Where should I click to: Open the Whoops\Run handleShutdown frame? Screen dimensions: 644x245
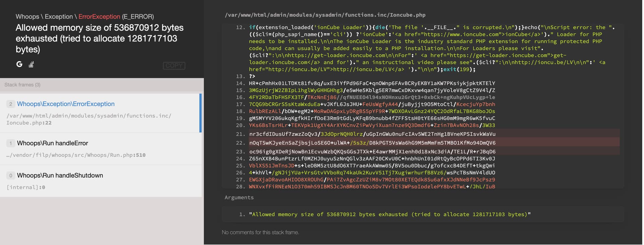coord(60,175)
